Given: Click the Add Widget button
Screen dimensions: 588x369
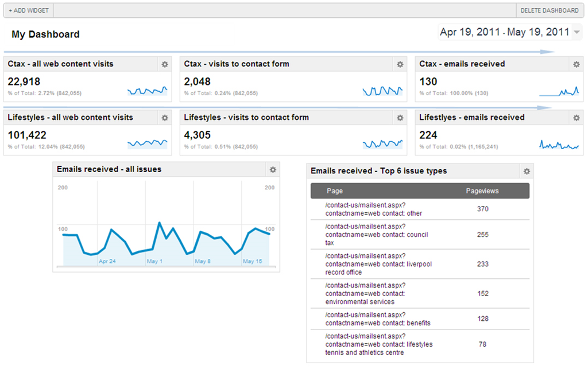Looking at the screenshot, I should pyautogui.click(x=29, y=10).
